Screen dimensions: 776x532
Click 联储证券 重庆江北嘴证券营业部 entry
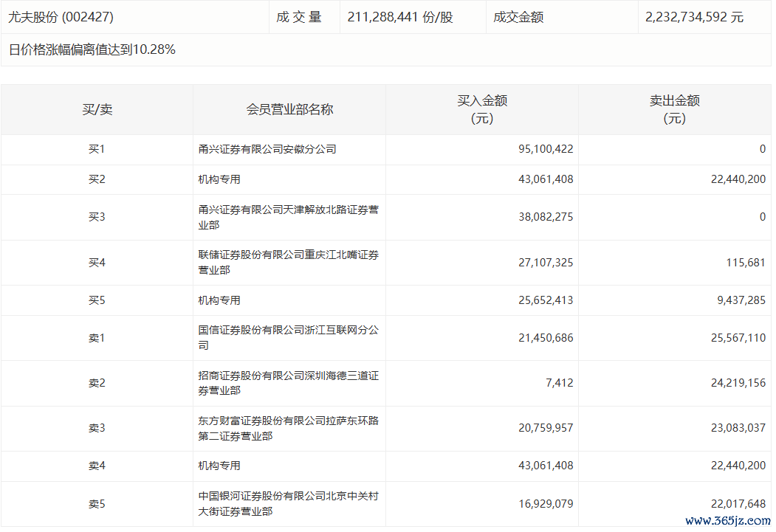(x=288, y=262)
